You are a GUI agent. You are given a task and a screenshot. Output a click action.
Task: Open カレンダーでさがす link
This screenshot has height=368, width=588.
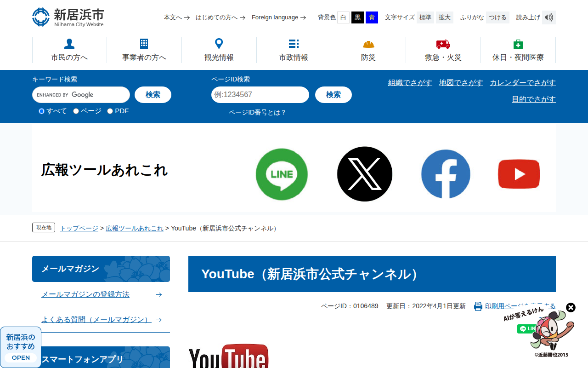[x=523, y=83]
